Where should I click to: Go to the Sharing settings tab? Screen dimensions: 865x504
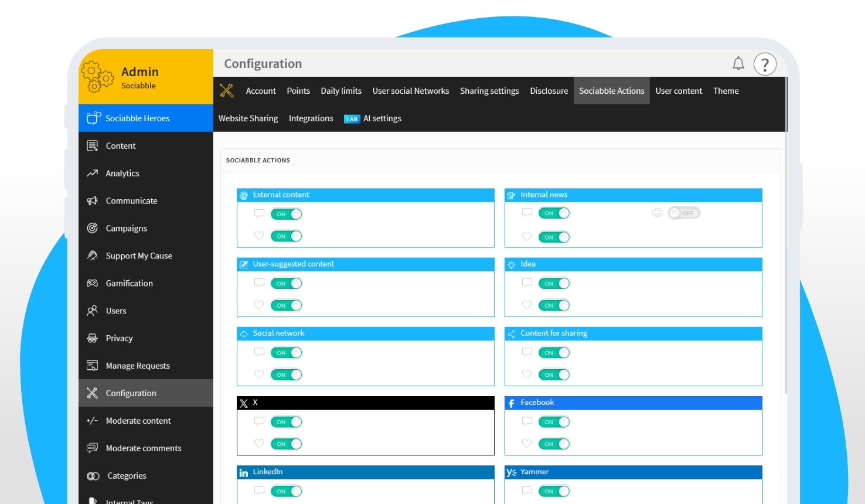pos(489,91)
